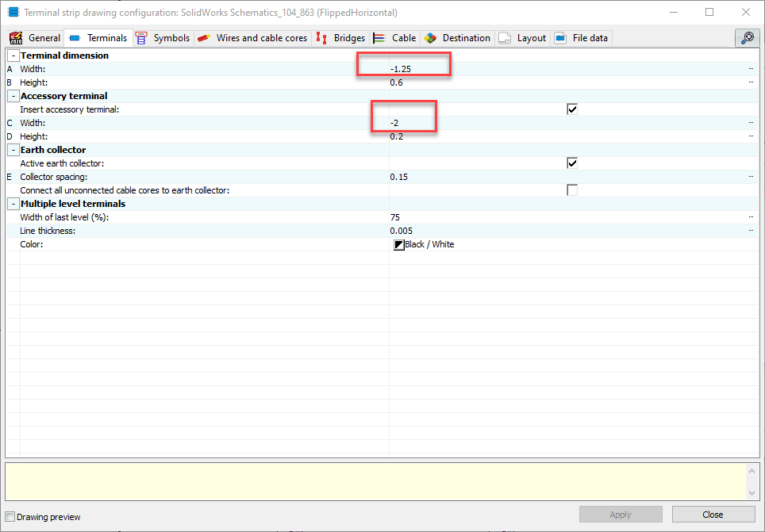The height and width of the screenshot is (532, 765).
Task: Open ellipsis button for terminal Width row
Action: [x=751, y=69]
